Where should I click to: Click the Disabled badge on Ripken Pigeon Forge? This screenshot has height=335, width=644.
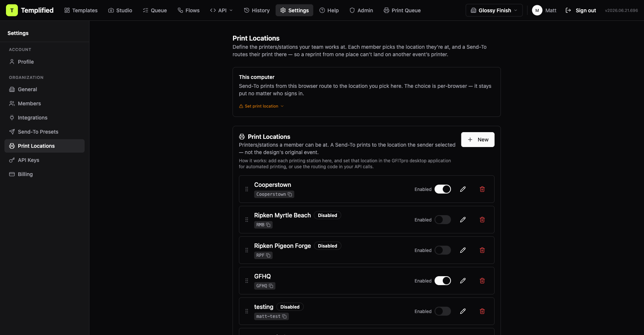coord(327,246)
